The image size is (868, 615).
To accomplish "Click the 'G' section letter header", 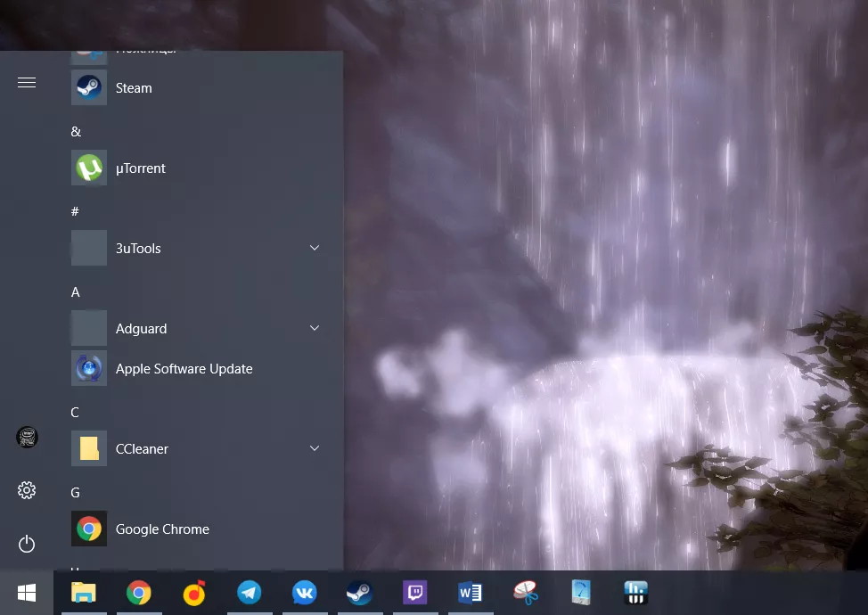I will pyautogui.click(x=75, y=493).
